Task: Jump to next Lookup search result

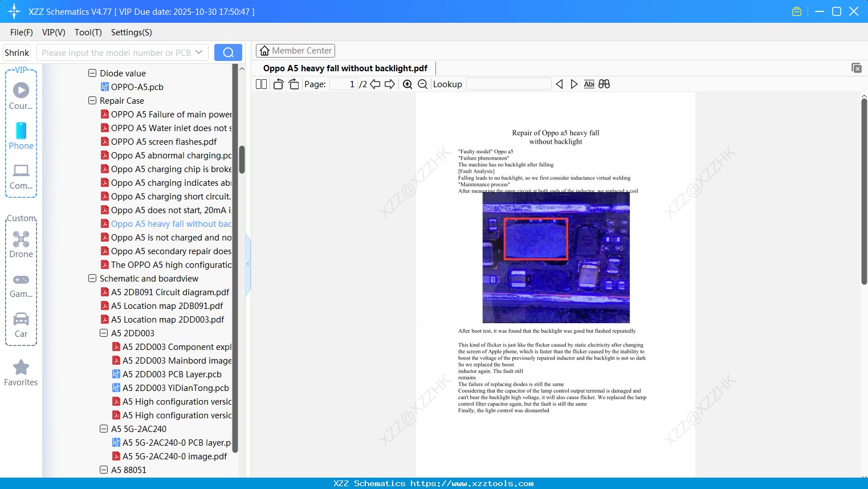Action: point(574,84)
